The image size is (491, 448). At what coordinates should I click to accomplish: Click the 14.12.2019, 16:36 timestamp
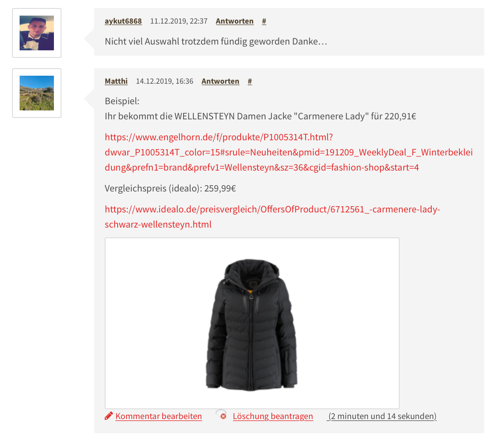coord(164,81)
